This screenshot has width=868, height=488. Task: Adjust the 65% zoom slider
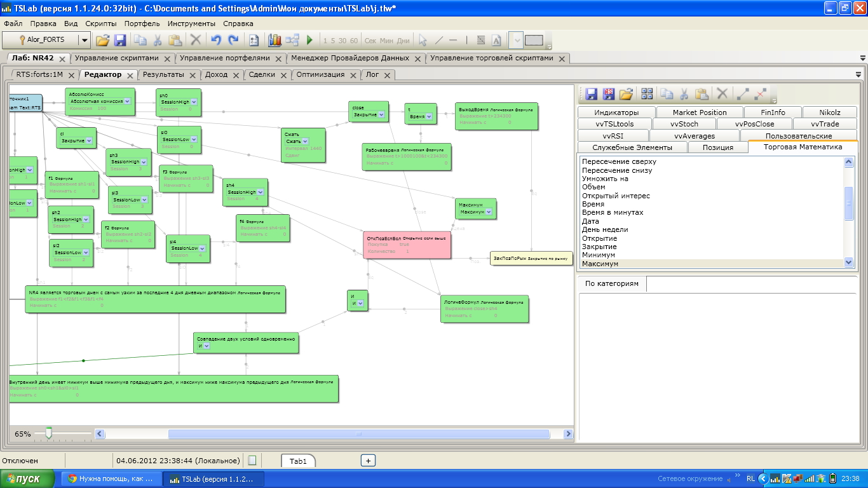pos(48,434)
